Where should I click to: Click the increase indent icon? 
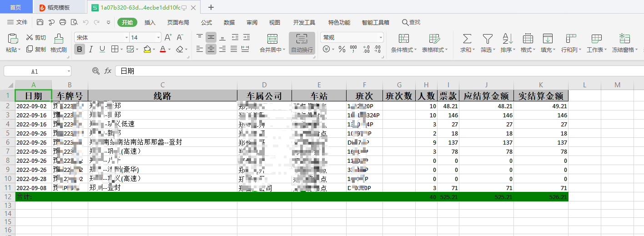[x=246, y=37]
